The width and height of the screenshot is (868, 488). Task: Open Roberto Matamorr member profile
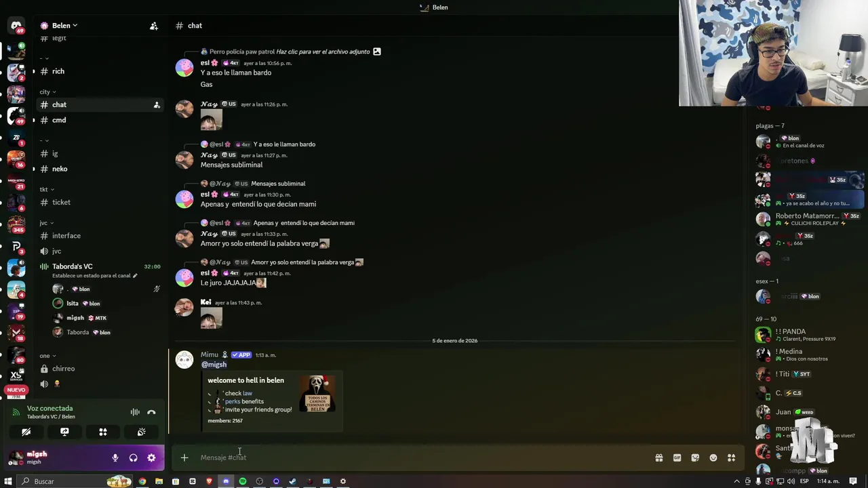(807, 219)
